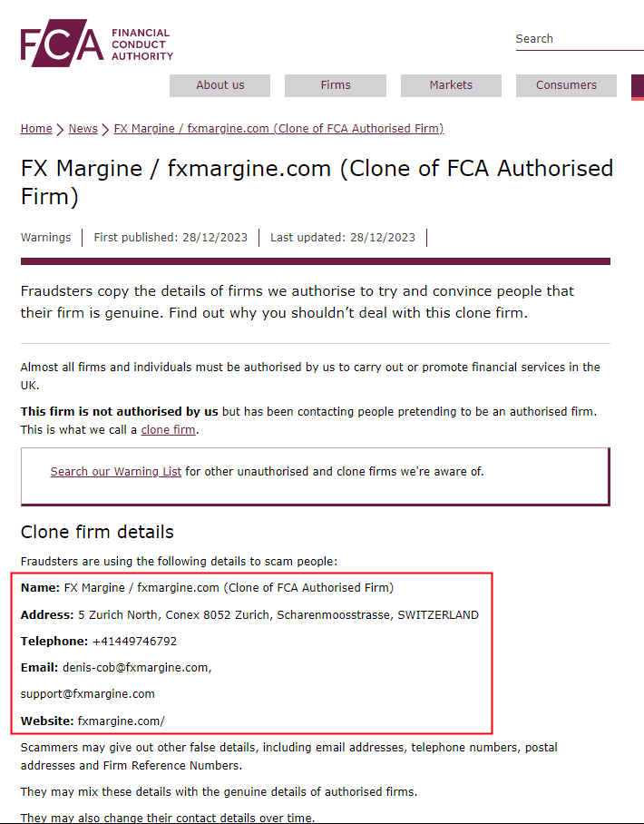This screenshot has height=824, width=644.
Task: Follow the 'clone firm' hyperlink
Action: point(168,430)
